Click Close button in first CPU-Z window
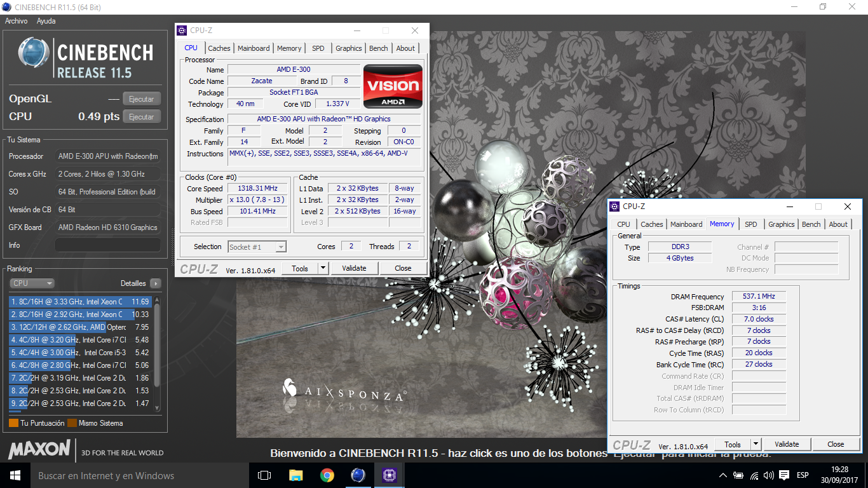868x488 pixels. [x=403, y=268]
